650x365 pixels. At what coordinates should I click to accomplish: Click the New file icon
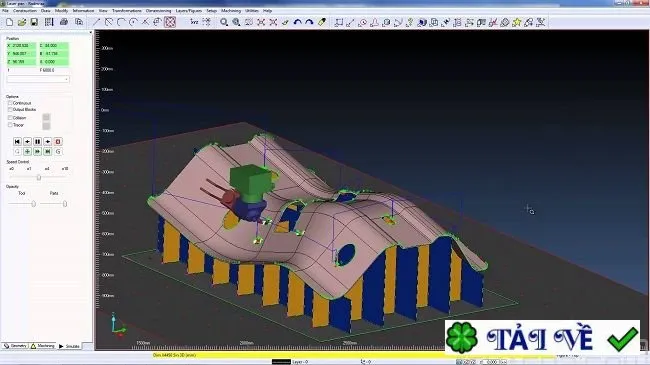pos(10,22)
